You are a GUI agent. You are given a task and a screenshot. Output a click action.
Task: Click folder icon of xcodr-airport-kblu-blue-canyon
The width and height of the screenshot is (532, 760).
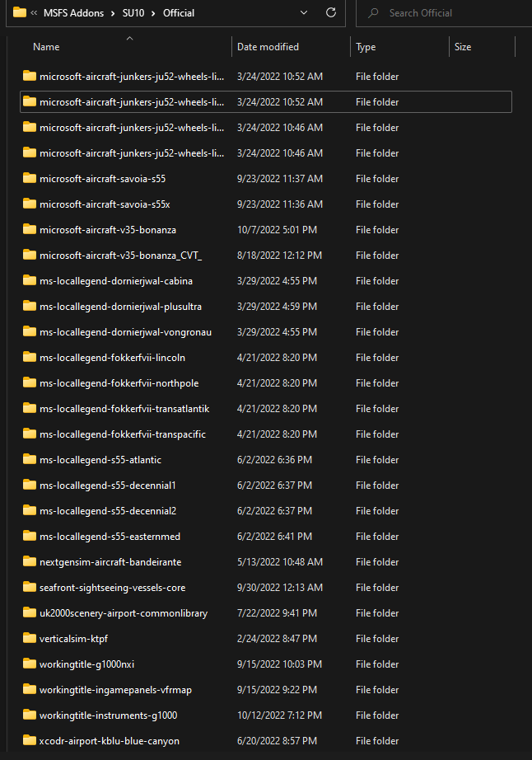click(x=30, y=740)
